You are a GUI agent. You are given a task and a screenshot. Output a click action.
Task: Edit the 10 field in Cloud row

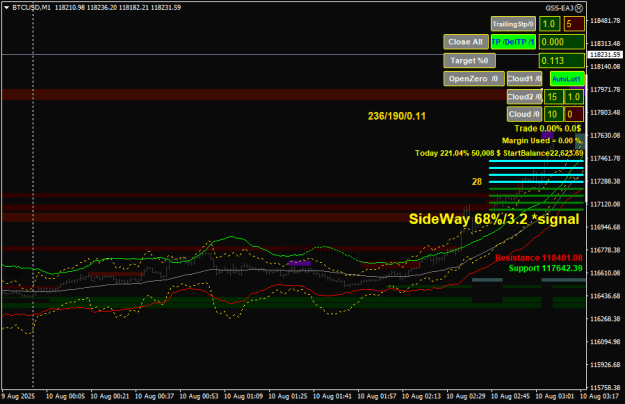click(554, 114)
